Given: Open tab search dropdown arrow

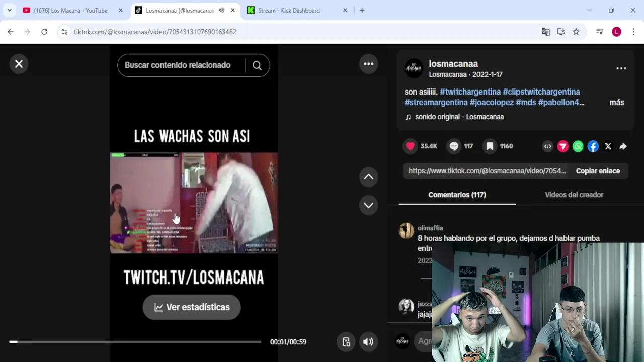Looking at the screenshot, I should click(x=9, y=10).
